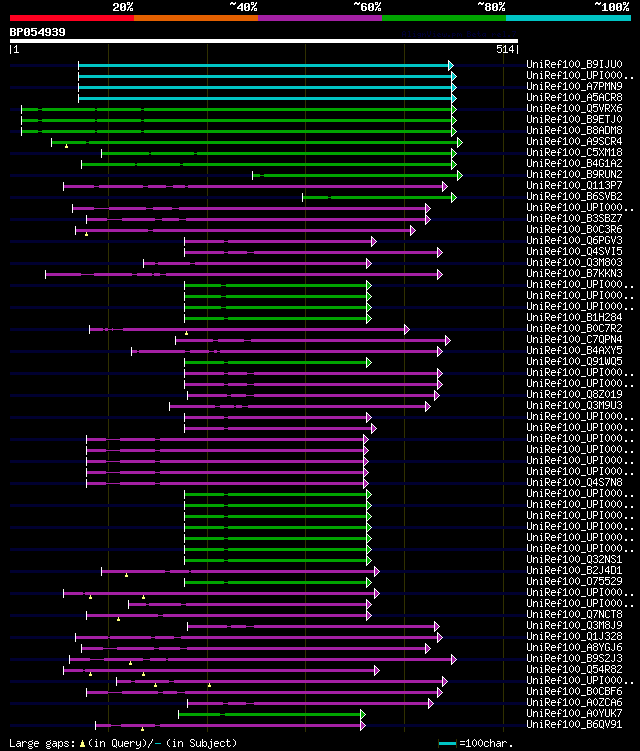640x751 pixels.
Task: Click the yellow gap marker under Q7NCT8 row
Action: coord(118,619)
